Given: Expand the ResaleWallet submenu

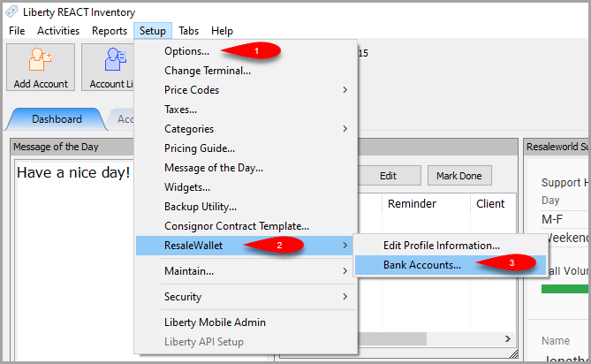Looking at the screenshot, I should click(246, 246).
